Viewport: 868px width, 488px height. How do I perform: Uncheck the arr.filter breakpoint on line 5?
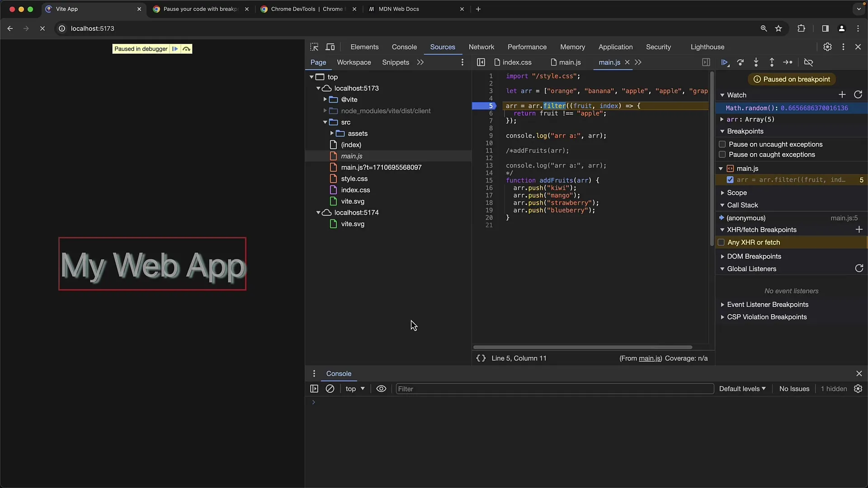730,180
